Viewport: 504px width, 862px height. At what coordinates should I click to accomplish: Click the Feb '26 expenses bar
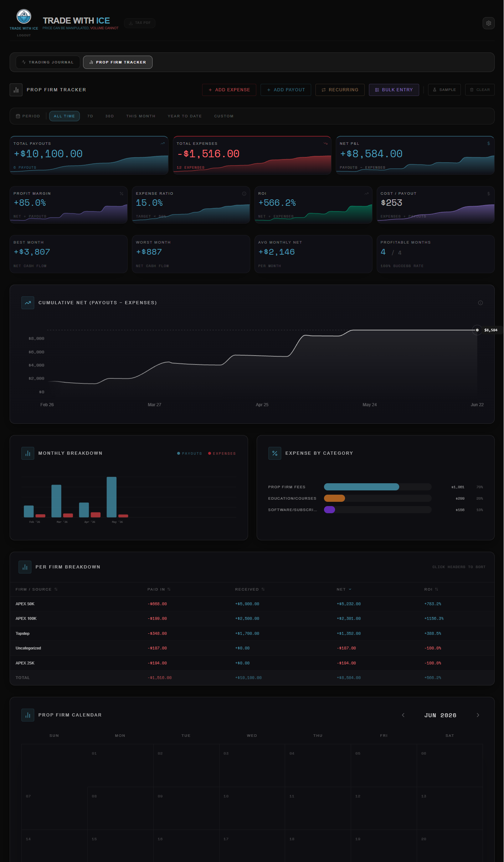[40, 516]
